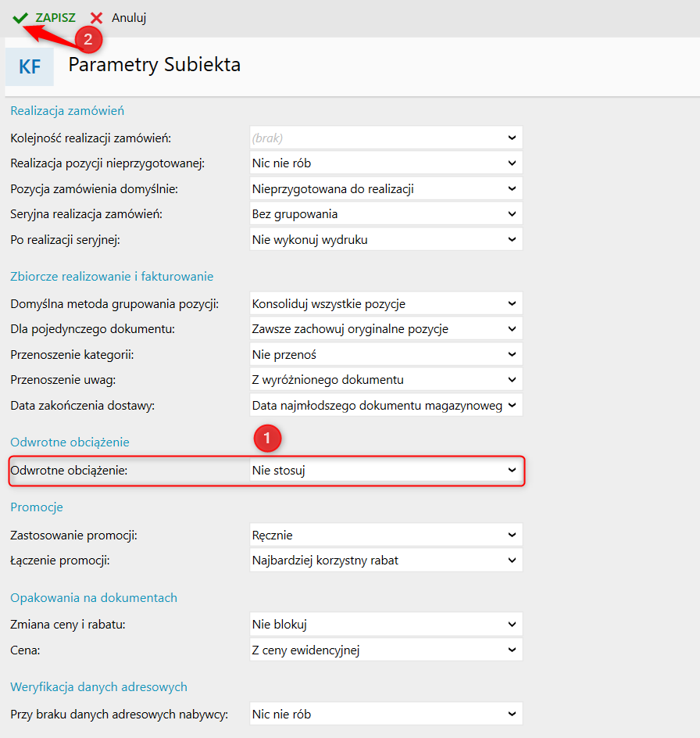This screenshot has width=700, height=738.
Task: Expand Realizacja pozycji nieprzygotowanej dropdown
Action: 385,163
